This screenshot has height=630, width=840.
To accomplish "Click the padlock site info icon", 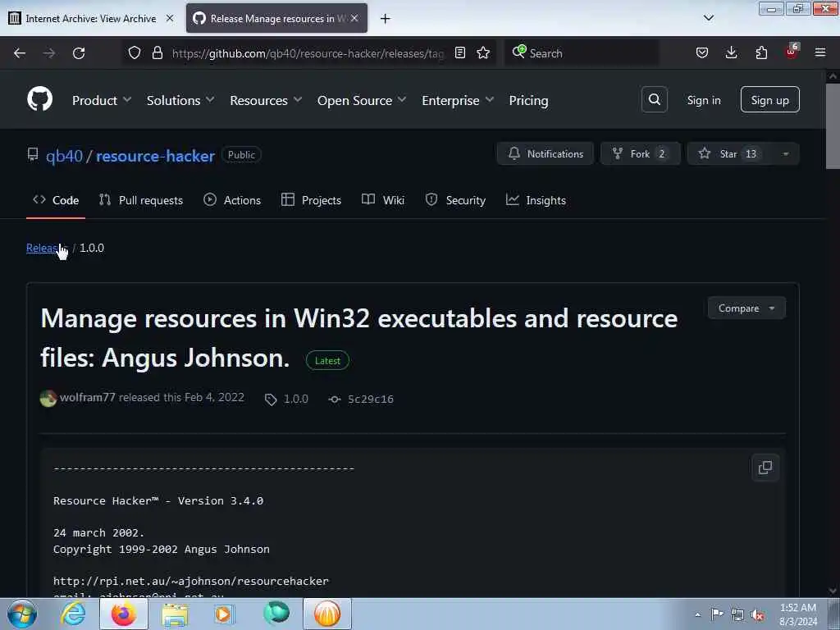I will point(157,52).
